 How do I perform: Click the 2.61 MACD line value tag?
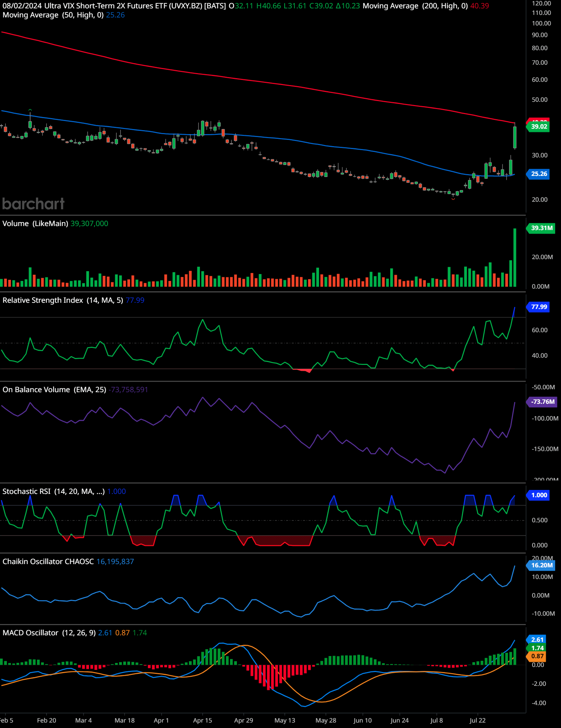point(537,640)
